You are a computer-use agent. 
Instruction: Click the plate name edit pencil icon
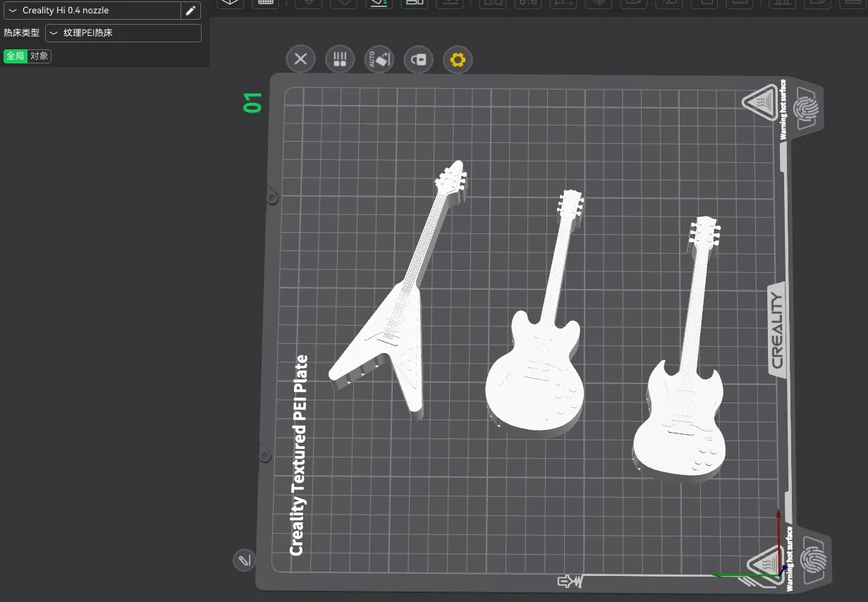click(244, 560)
